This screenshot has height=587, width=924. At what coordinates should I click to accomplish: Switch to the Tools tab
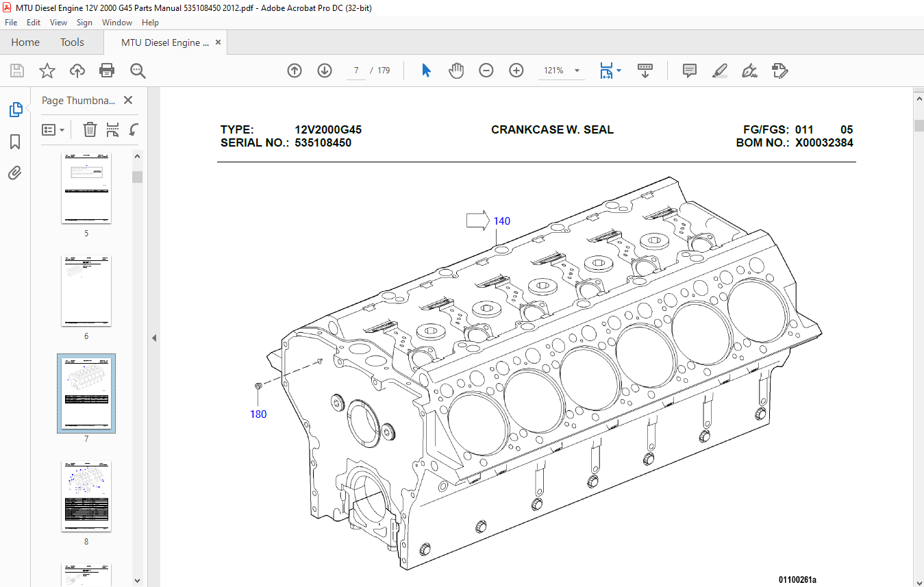[72, 42]
